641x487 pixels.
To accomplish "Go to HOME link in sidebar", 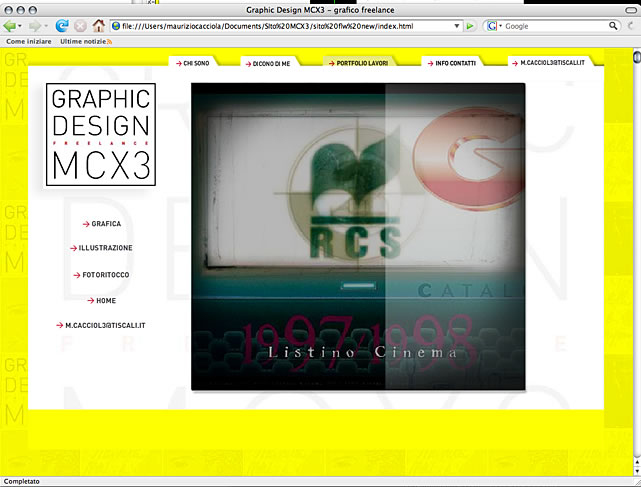I will (x=102, y=301).
